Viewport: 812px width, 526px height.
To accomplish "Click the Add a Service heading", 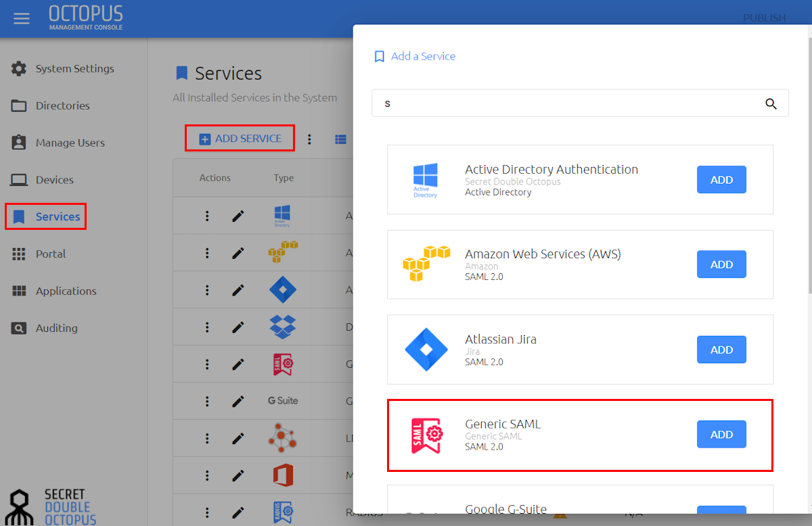I will [423, 56].
